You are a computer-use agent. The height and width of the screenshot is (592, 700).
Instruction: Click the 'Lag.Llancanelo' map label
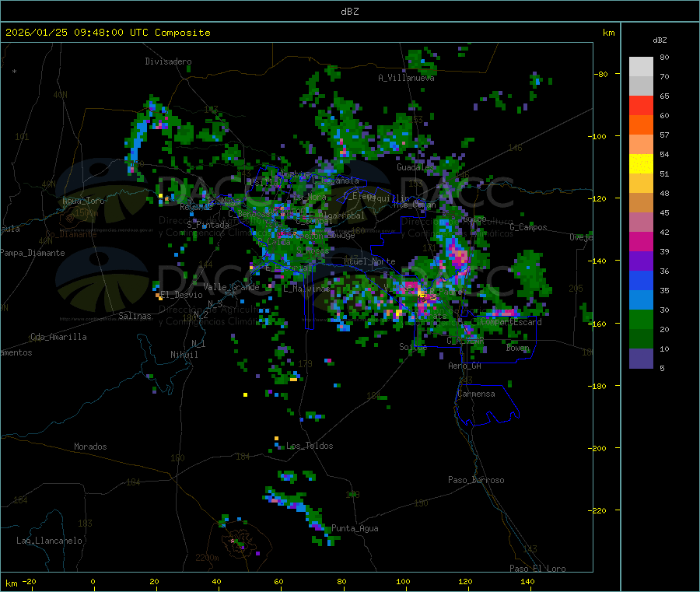[x=49, y=541]
